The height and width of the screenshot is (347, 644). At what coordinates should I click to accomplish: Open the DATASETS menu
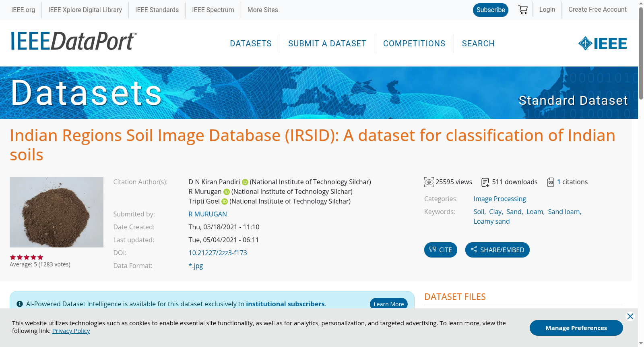tap(251, 44)
